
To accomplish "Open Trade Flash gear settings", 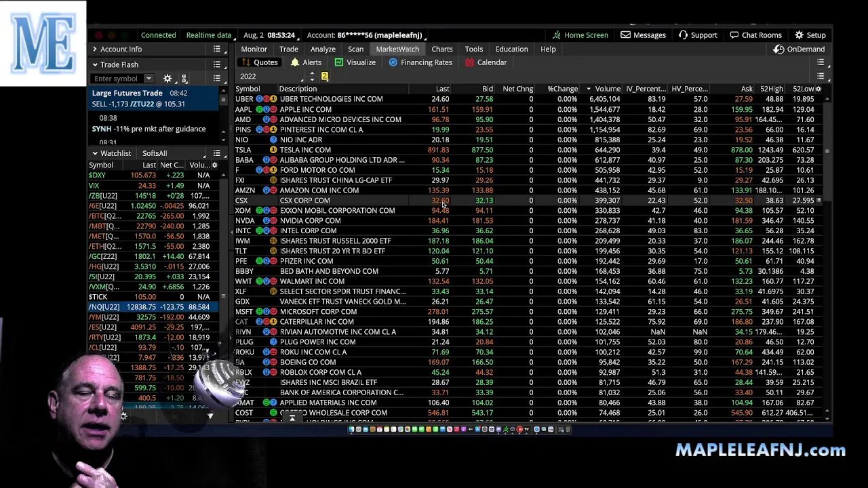I will 167,79.
